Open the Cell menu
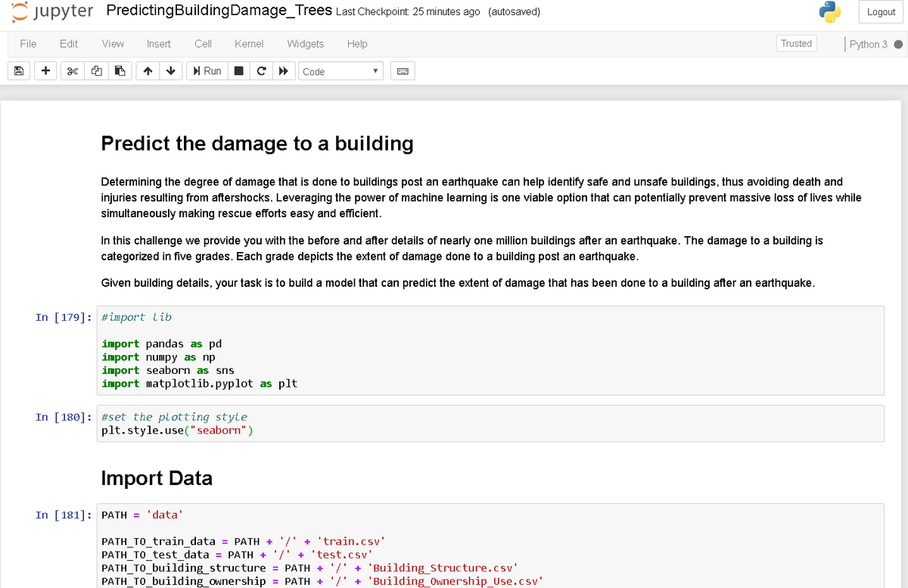908x588 pixels. click(x=203, y=44)
